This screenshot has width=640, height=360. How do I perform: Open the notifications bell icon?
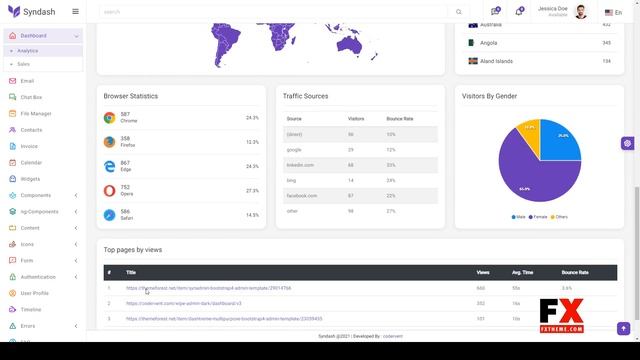tap(519, 11)
